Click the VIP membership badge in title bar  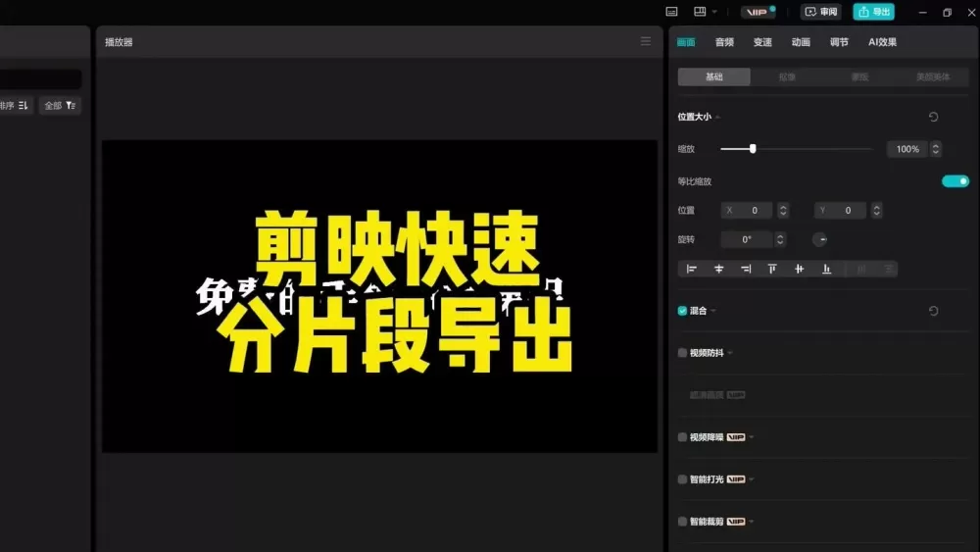coord(759,12)
